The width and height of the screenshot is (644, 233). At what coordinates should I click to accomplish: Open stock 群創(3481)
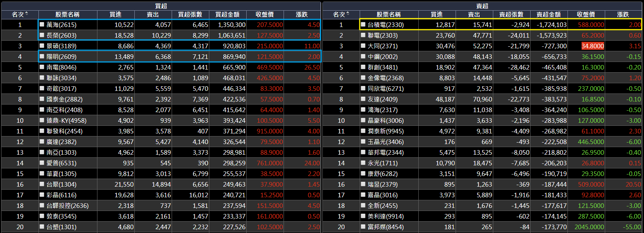pyautogui.click(x=383, y=67)
